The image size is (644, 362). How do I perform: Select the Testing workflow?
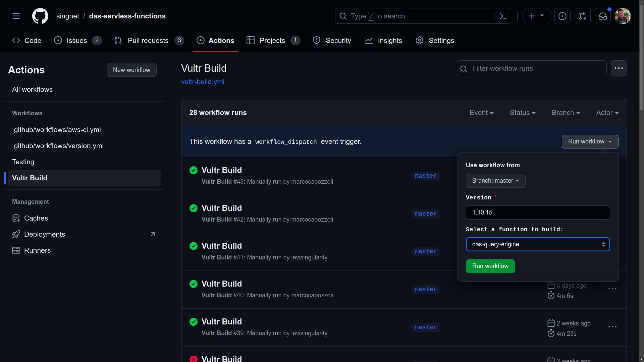(x=84, y=162)
